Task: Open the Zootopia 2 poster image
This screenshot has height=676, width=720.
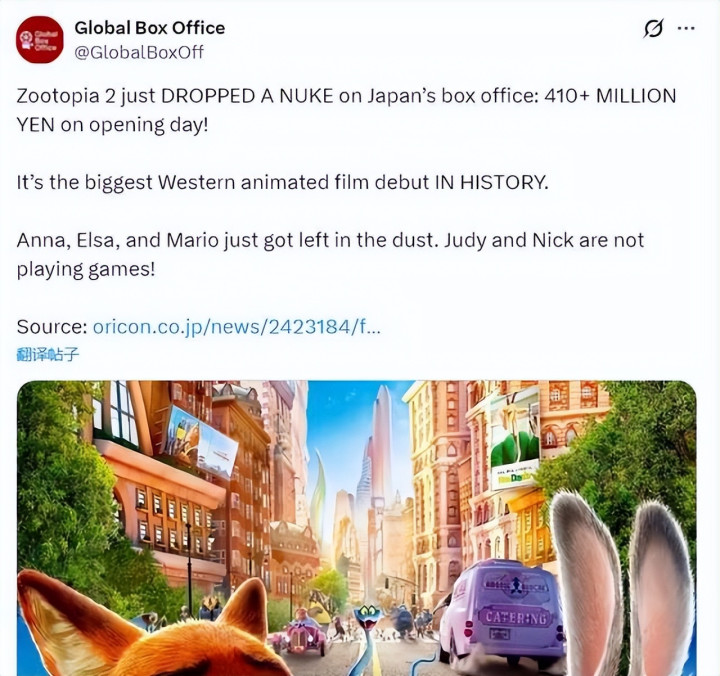Action: pyautogui.click(x=357, y=528)
